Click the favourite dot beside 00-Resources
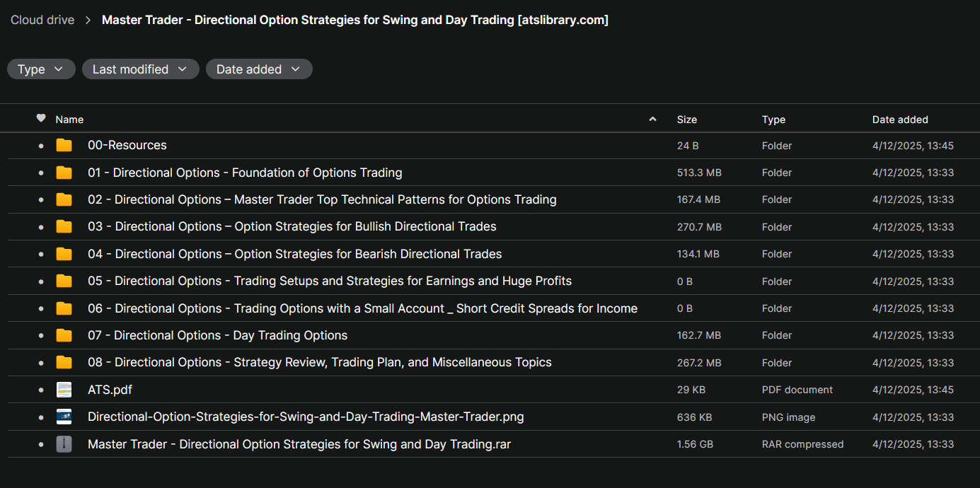Viewport: 980px width, 488px height. point(41,146)
